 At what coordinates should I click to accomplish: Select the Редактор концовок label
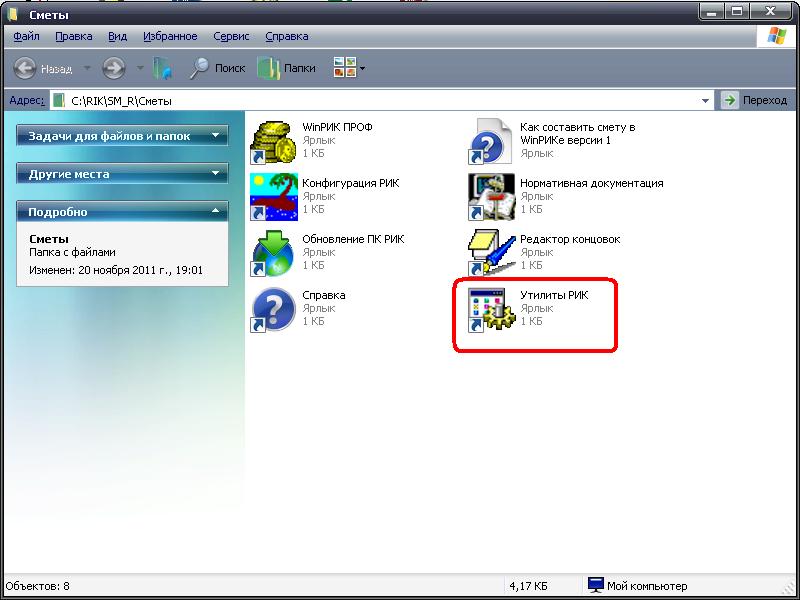pyautogui.click(x=570, y=239)
